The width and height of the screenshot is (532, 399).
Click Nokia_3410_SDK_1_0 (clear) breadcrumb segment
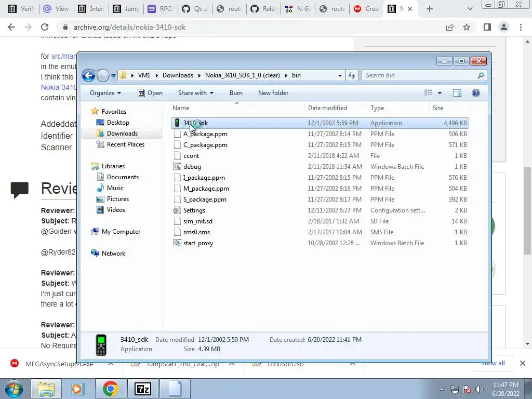pyautogui.click(x=242, y=75)
